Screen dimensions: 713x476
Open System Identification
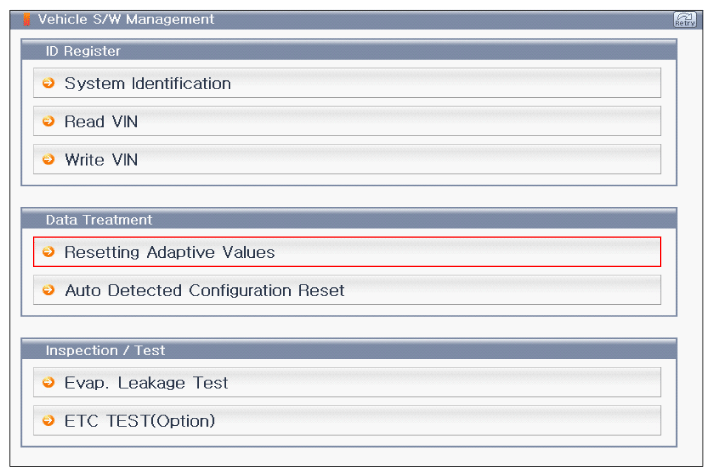pyautogui.click(x=148, y=84)
